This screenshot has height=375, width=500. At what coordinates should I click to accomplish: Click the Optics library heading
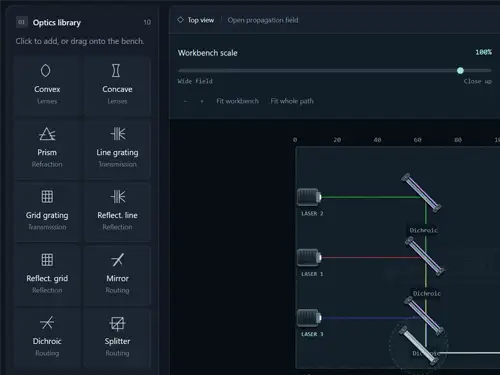coord(57,23)
